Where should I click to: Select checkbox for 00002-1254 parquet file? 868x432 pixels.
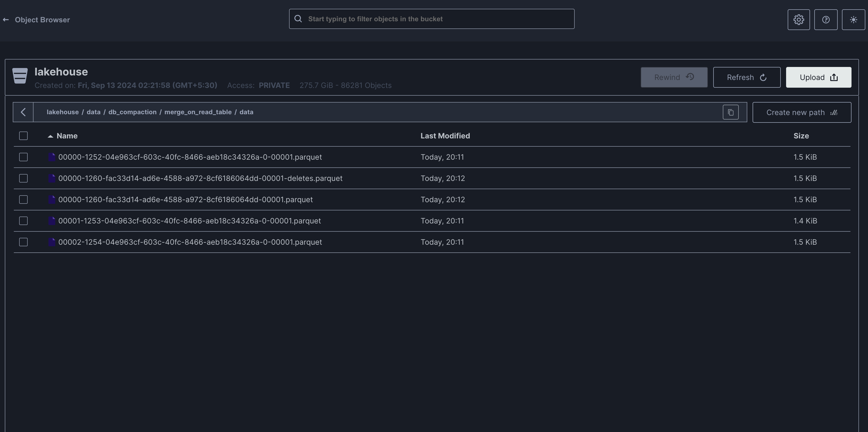23,242
